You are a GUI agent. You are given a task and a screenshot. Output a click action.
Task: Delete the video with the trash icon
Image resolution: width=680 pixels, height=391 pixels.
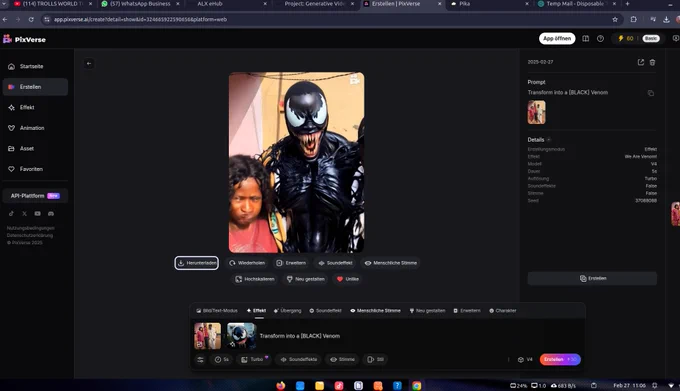(x=652, y=62)
